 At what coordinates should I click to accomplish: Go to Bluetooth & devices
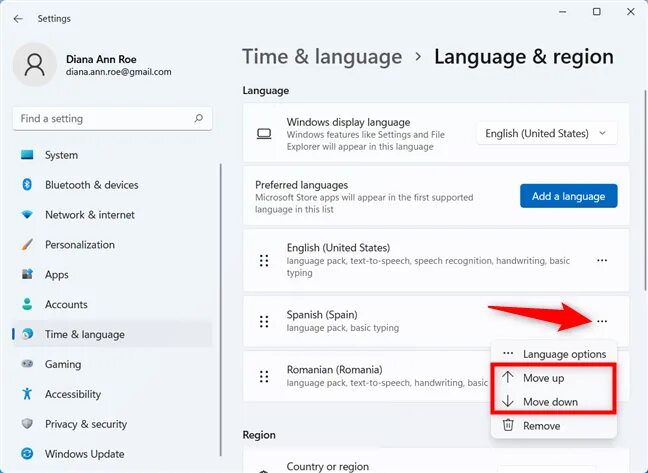pos(112,185)
